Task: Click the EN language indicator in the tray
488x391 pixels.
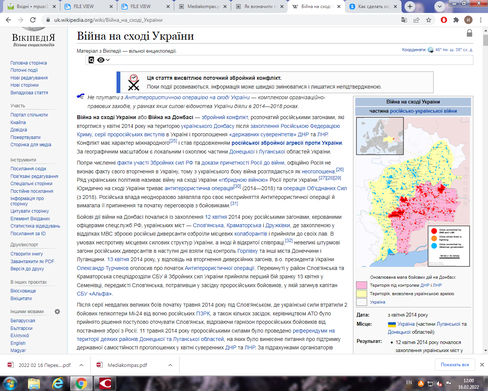Action: point(410,382)
